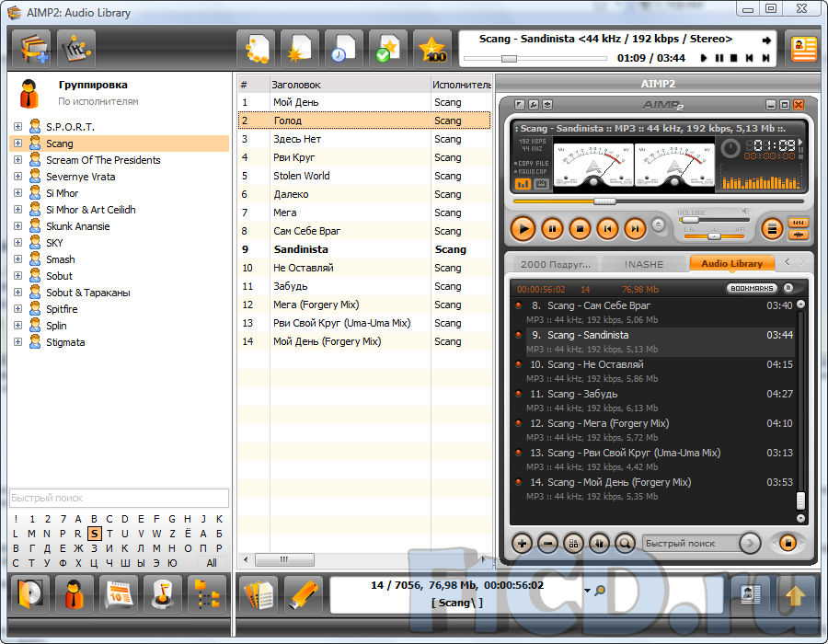Screen dimensions: 828x644
Task: Select Scang - Забудь in the AIMP2 playlist
Action: pyautogui.click(x=652, y=400)
